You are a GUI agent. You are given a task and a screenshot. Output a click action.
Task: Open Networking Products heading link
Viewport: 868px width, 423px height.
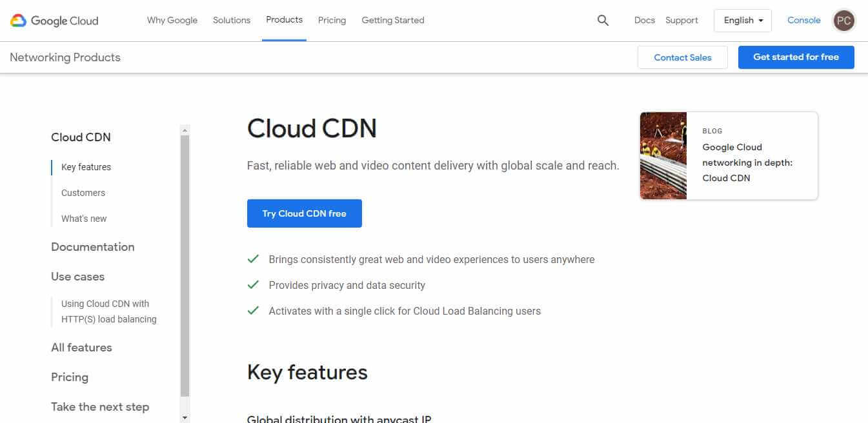[x=65, y=57]
